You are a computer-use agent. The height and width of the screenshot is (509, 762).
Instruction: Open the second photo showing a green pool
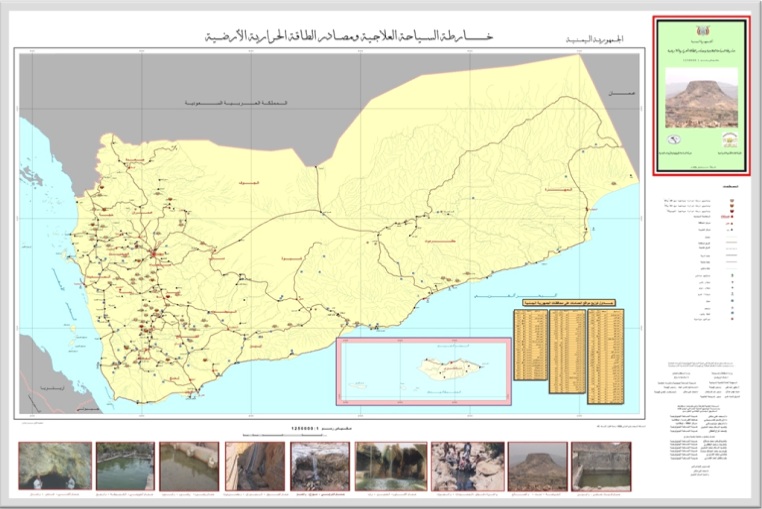125,467
